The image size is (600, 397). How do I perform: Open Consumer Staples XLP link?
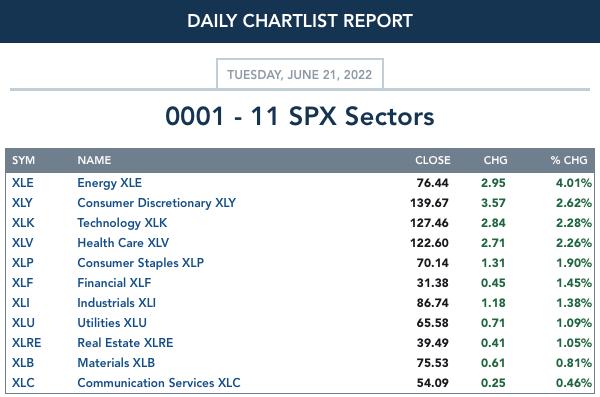coord(140,263)
